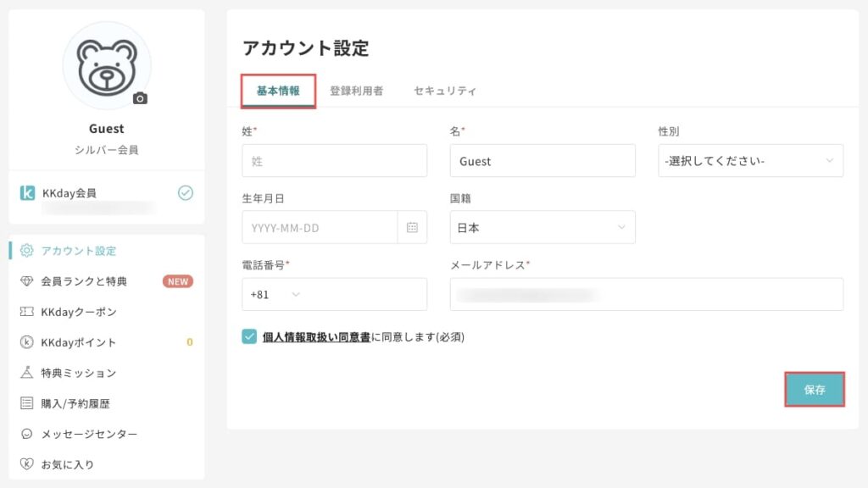Open the 性別 selection dropdown
This screenshot has height=488, width=868.
point(749,160)
